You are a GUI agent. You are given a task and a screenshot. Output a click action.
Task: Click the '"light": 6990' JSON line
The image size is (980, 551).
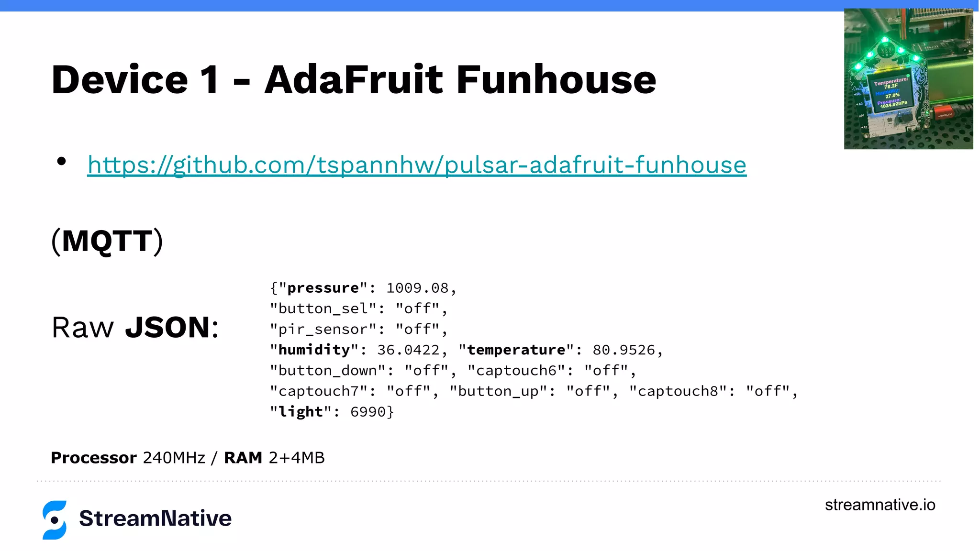(x=332, y=412)
